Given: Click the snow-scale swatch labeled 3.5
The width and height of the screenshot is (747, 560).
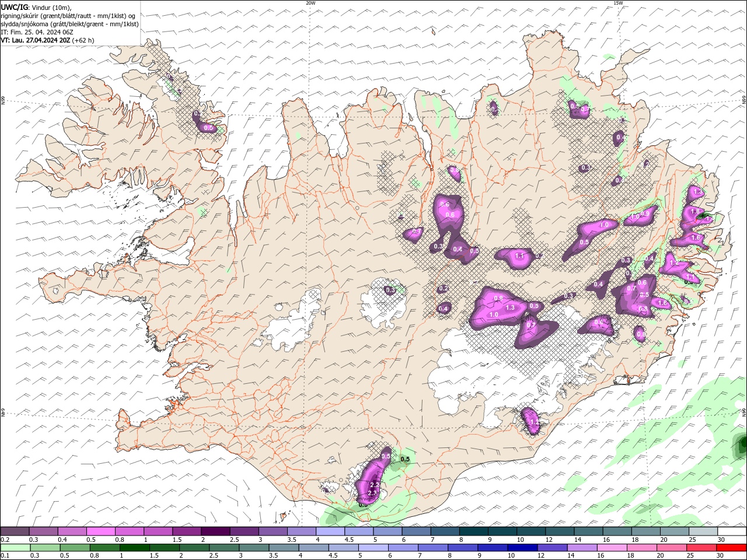Looking at the screenshot, I should pos(301,531).
